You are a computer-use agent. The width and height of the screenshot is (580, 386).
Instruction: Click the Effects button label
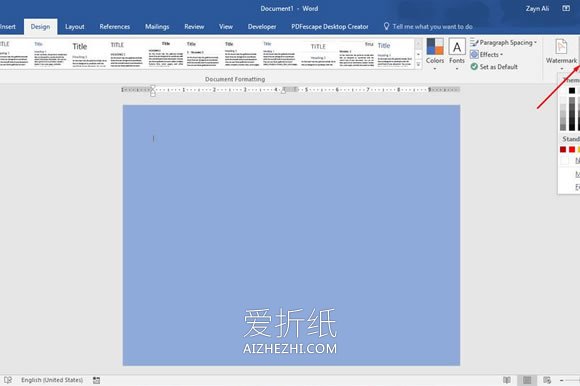pyautogui.click(x=489, y=54)
